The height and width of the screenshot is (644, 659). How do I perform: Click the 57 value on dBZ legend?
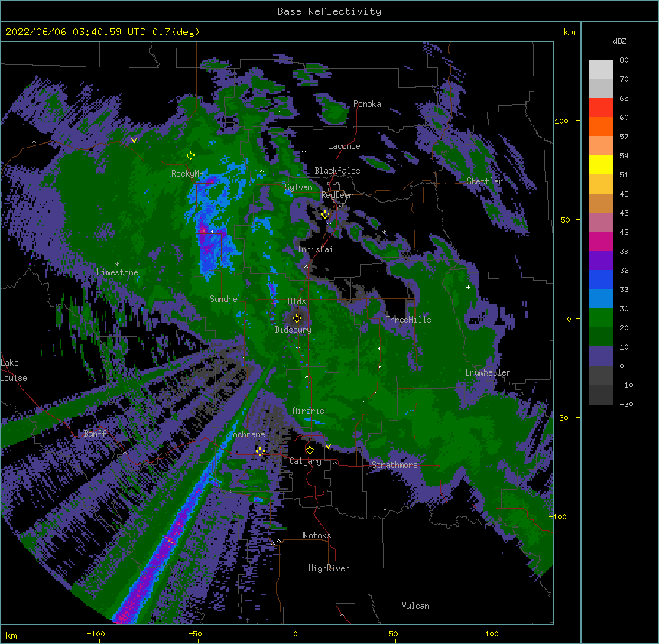pos(624,137)
